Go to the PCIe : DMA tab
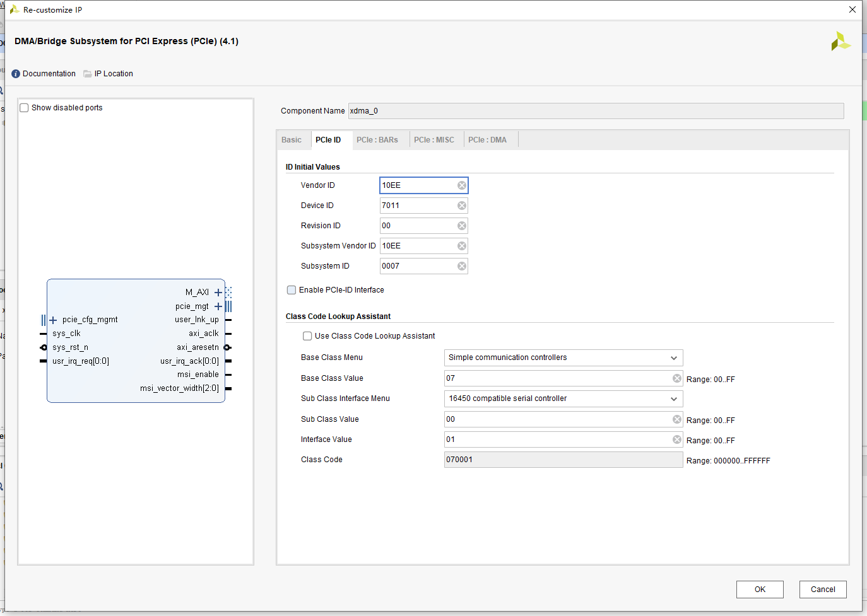The image size is (867, 616). click(487, 140)
